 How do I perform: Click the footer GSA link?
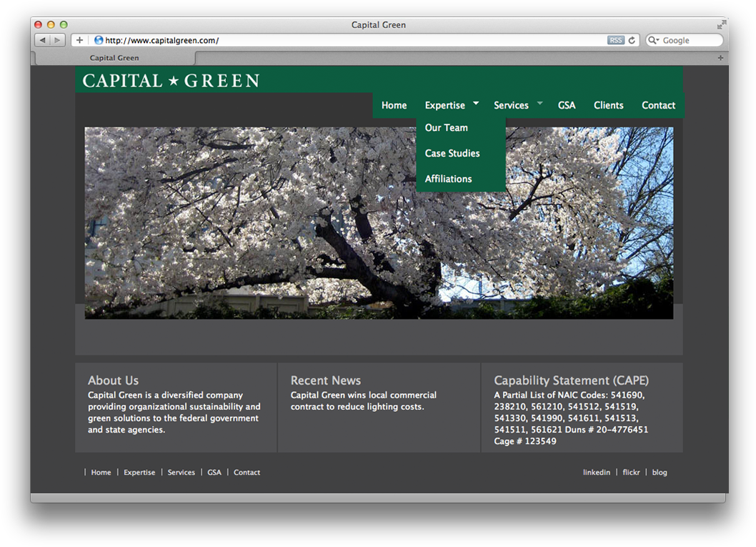click(214, 472)
